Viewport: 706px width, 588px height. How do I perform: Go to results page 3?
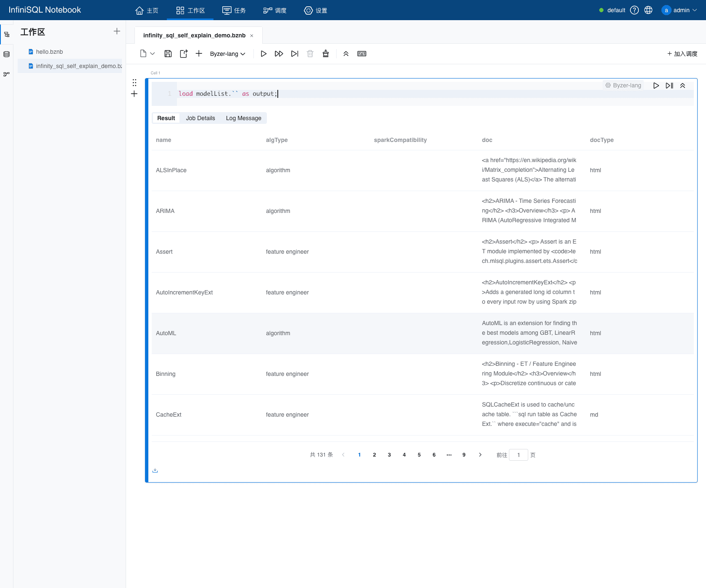(x=389, y=455)
